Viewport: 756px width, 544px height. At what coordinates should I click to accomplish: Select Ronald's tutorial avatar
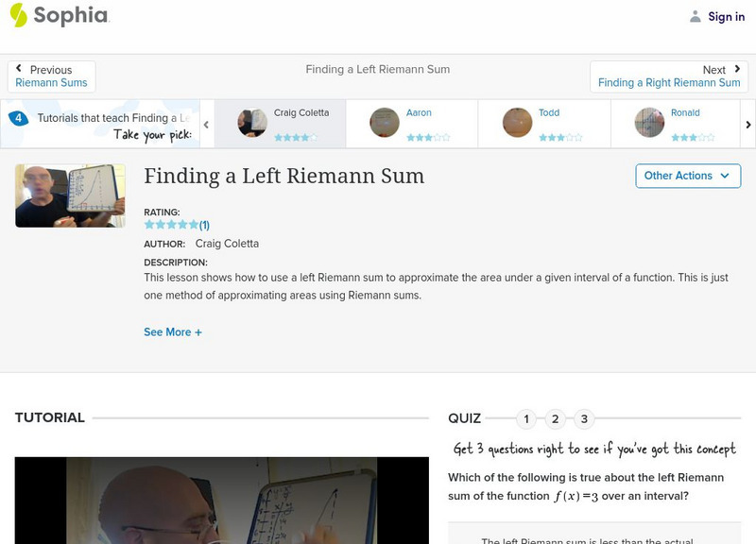648,121
